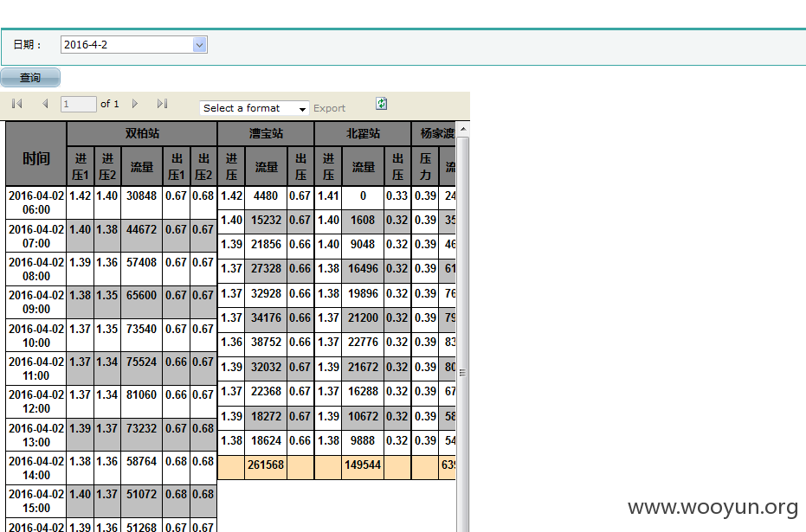Select the 北翟站 column header
The height and width of the screenshot is (532, 806).
tap(363, 133)
